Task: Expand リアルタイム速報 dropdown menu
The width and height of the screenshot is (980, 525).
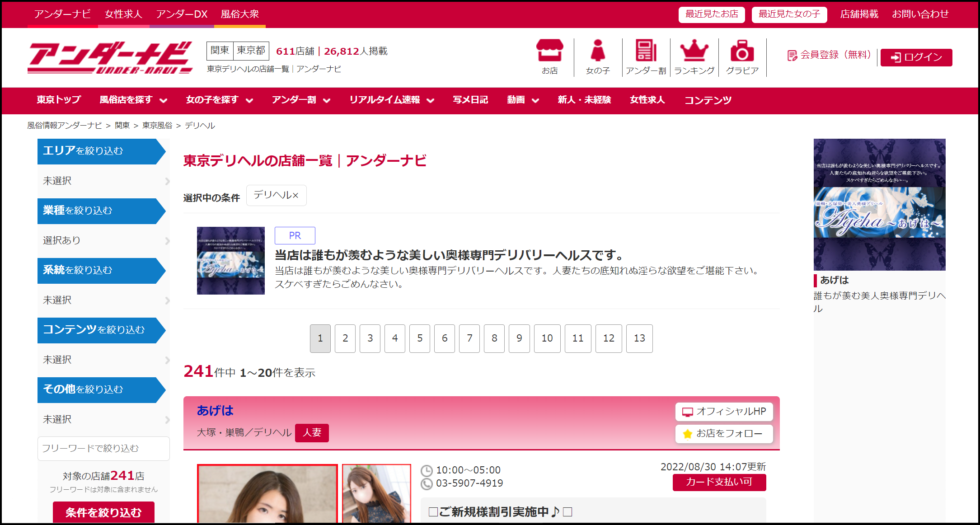Action: coord(392,100)
